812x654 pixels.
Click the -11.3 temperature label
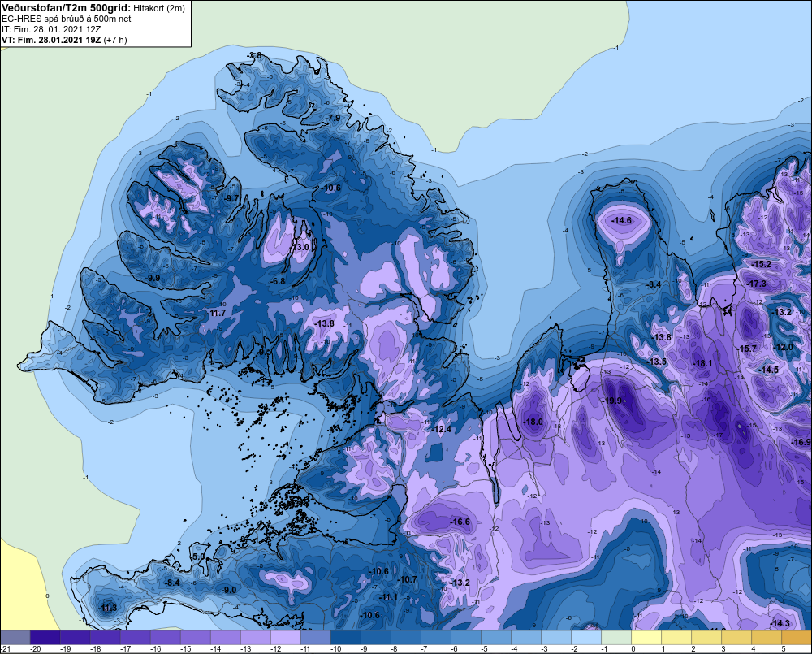coord(108,608)
